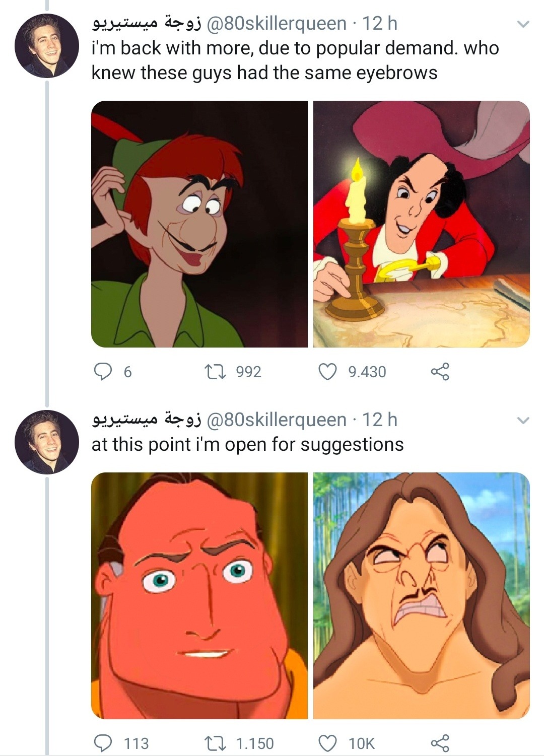Open the red-coat character with candle image

(x=422, y=224)
